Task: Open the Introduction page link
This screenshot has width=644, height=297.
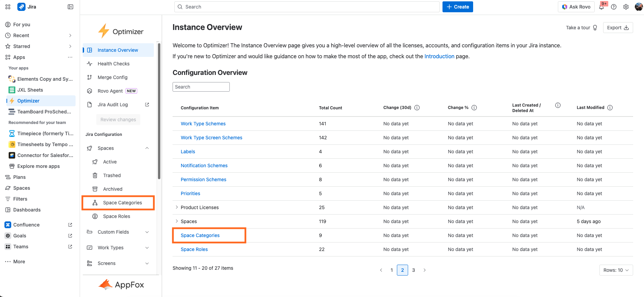Action: tap(439, 56)
